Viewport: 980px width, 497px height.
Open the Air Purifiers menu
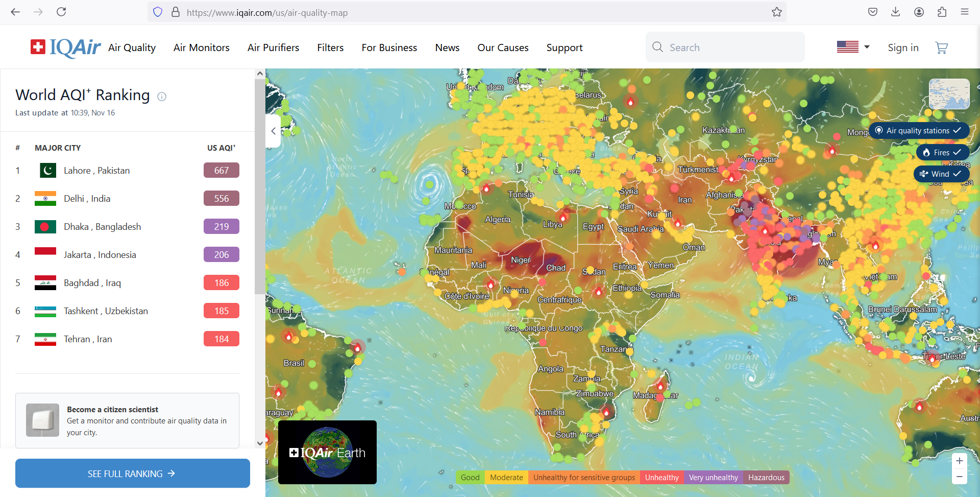273,48
